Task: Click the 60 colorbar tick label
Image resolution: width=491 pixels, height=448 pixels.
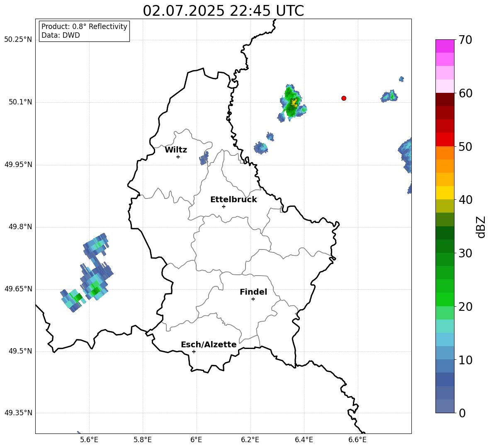Action: 465,93
